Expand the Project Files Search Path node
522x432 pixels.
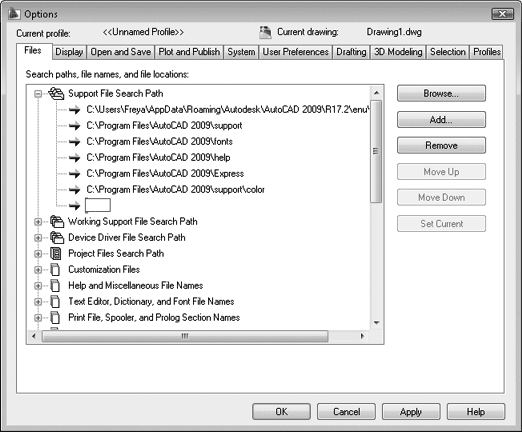[38, 254]
